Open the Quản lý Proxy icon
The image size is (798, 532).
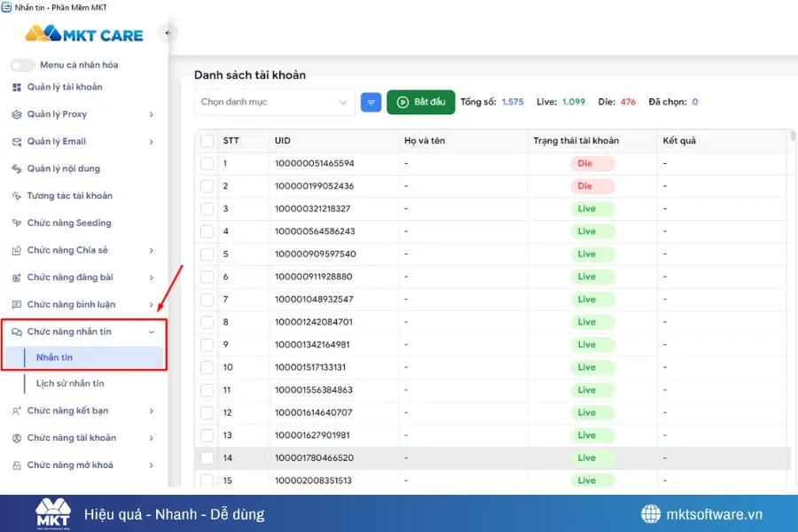pyautogui.click(x=15, y=113)
